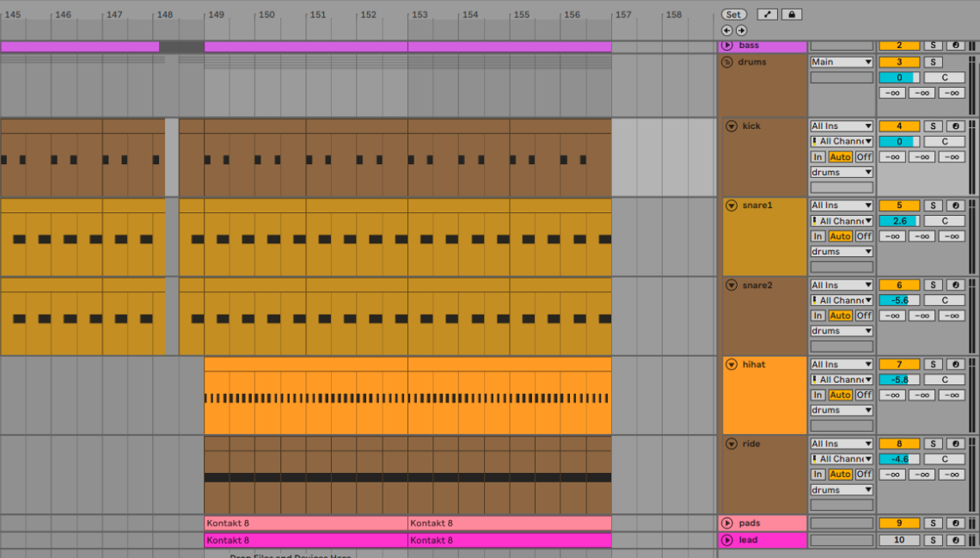Solo the hihat track

click(933, 364)
